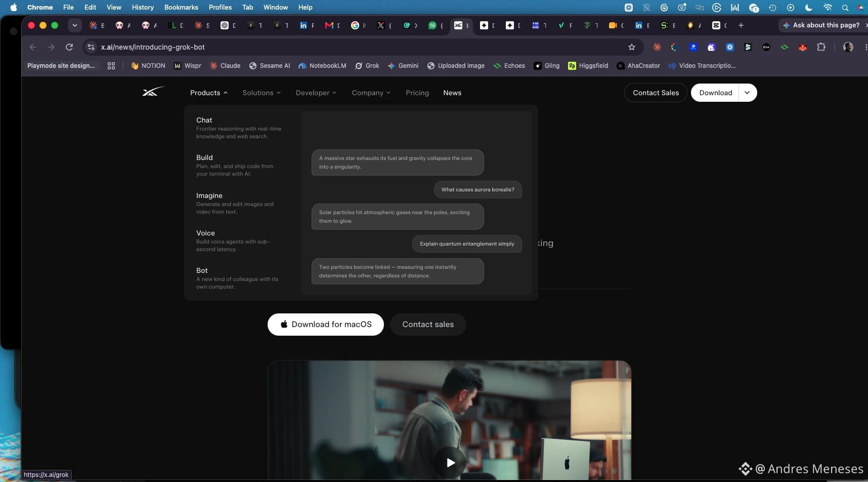Click the header Download button
Screen dimensions: 868x482
[715, 93]
